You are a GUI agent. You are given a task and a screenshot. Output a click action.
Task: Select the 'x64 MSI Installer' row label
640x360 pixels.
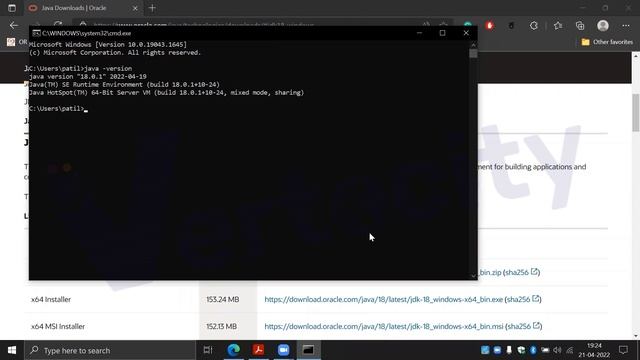tap(58, 326)
